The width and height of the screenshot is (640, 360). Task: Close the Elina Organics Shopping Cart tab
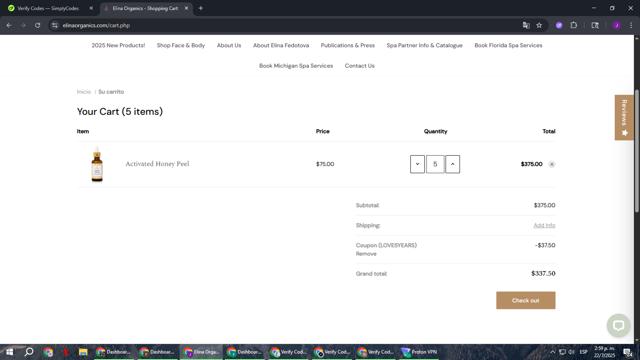click(186, 8)
